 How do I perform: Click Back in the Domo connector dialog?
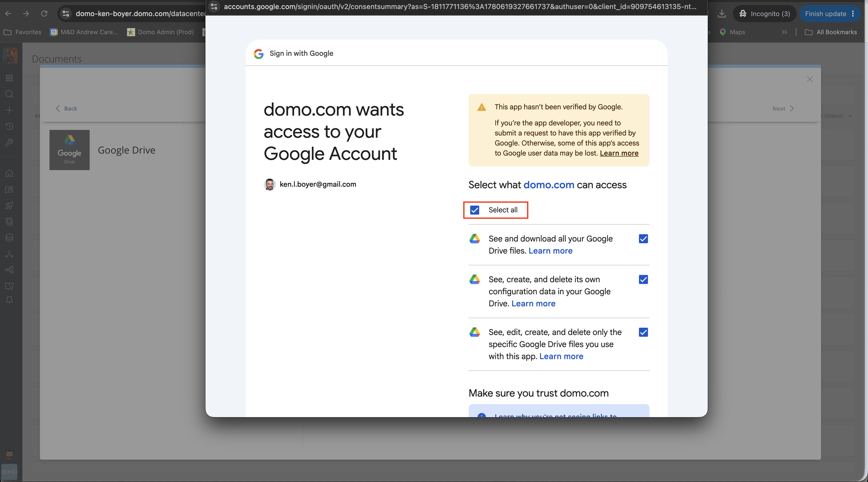[x=66, y=109]
